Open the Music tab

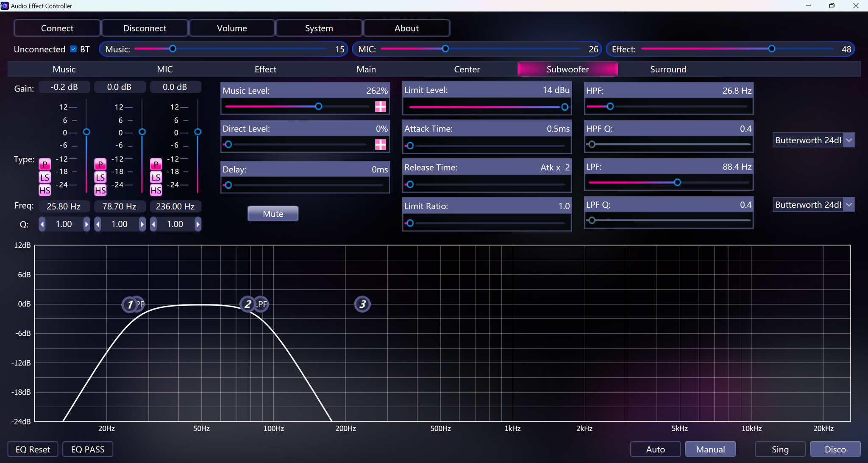click(x=64, y=69)
